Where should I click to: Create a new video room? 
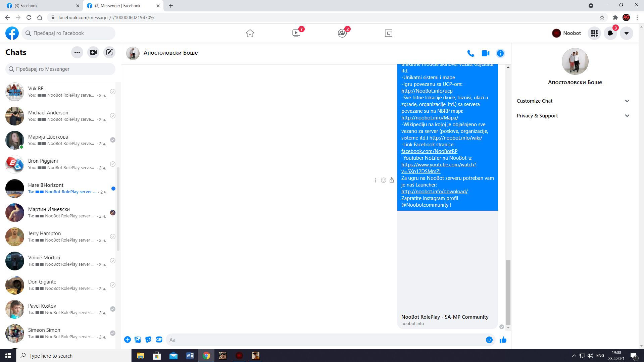[x=93, y=52]
